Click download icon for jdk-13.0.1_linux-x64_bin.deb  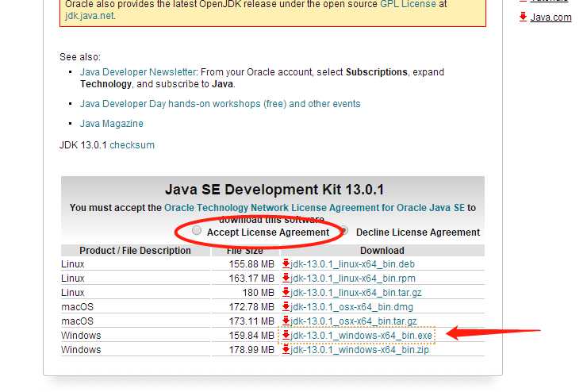(x=286, y=263)
